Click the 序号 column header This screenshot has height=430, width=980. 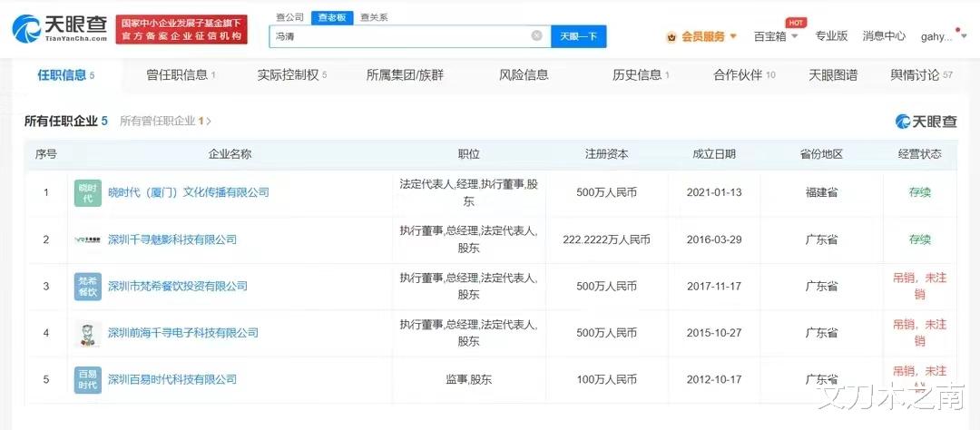pos(45,153)
